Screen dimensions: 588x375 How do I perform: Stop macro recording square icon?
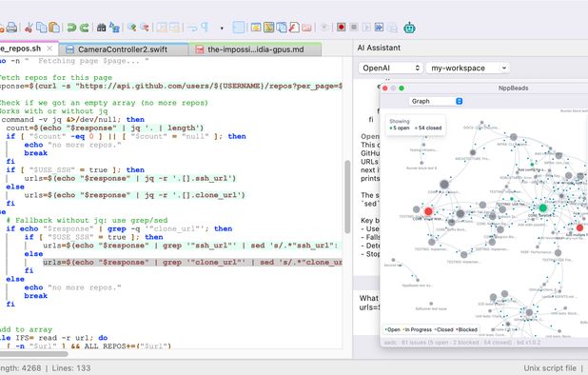tap(354, 28)
